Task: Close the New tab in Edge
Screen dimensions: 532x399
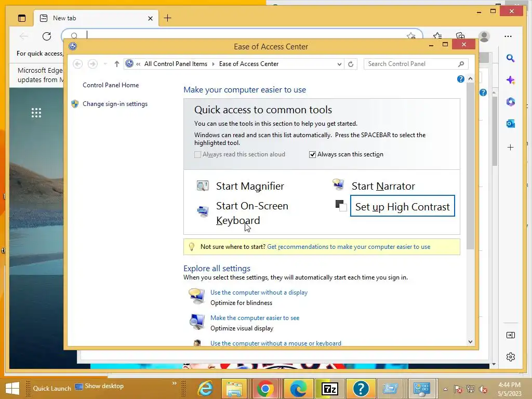Action: [150, 18]
